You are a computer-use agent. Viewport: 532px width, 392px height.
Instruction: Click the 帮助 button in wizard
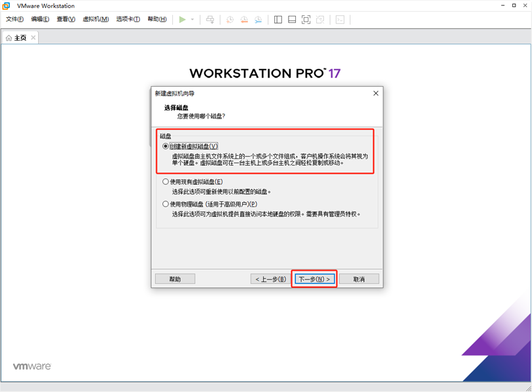pos(175,279)
